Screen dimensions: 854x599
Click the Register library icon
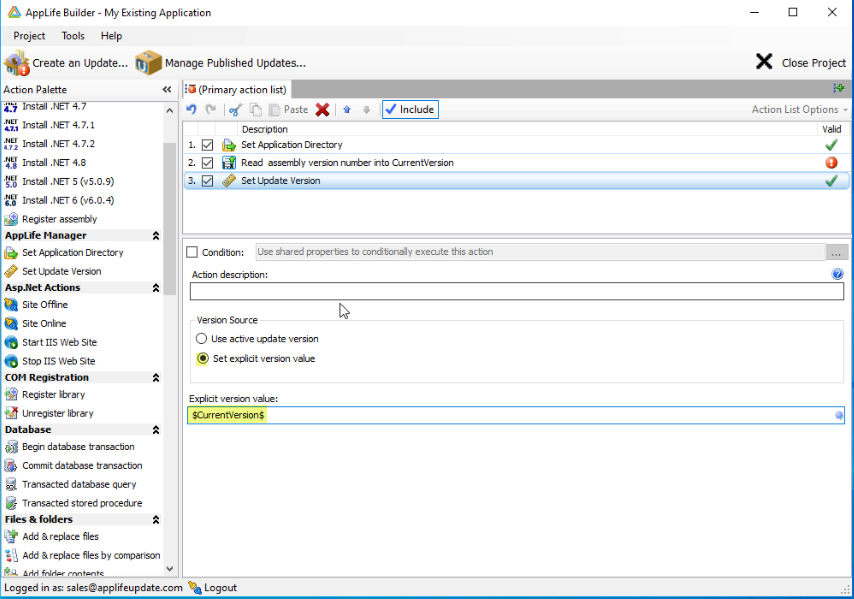(x=11, y=394)
